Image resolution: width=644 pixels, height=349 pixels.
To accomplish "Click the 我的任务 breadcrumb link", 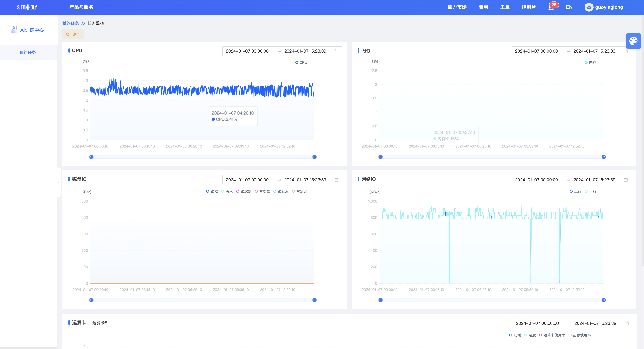I will [70, 23].
